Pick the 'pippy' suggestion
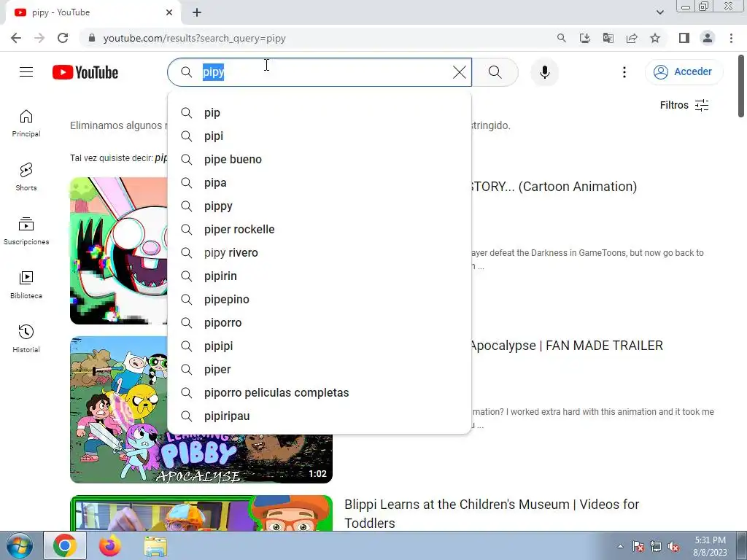 pos(320,206)
